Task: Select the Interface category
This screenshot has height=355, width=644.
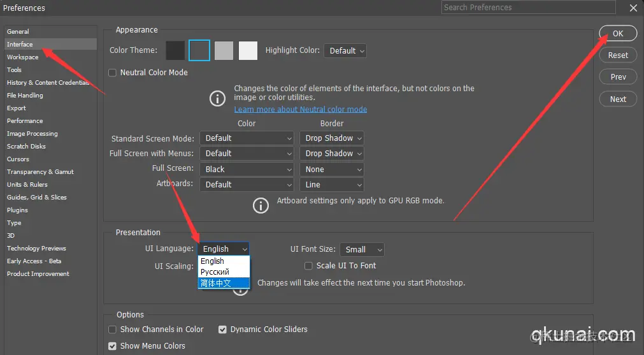Action: pos(50,45)
